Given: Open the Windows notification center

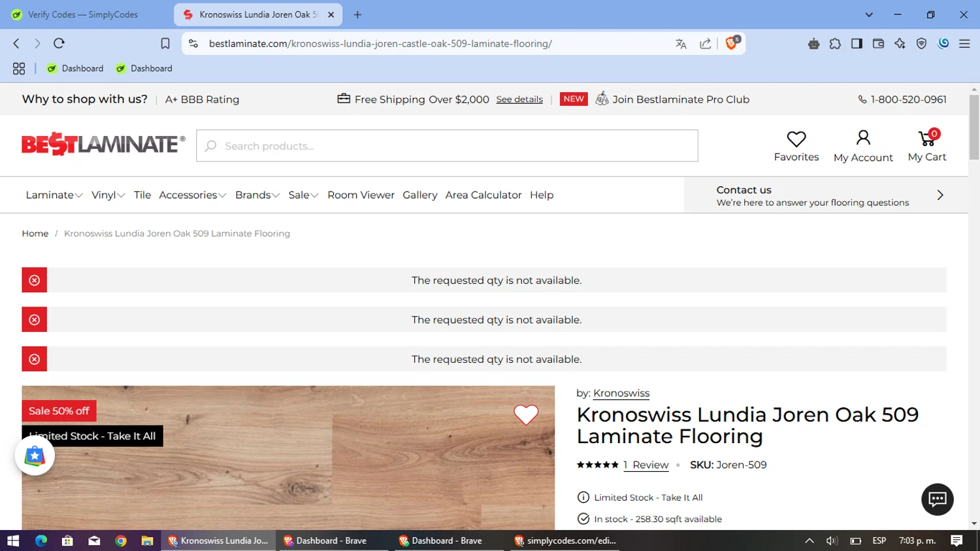Looking at the screenshot, I should (x=956, y=541).
